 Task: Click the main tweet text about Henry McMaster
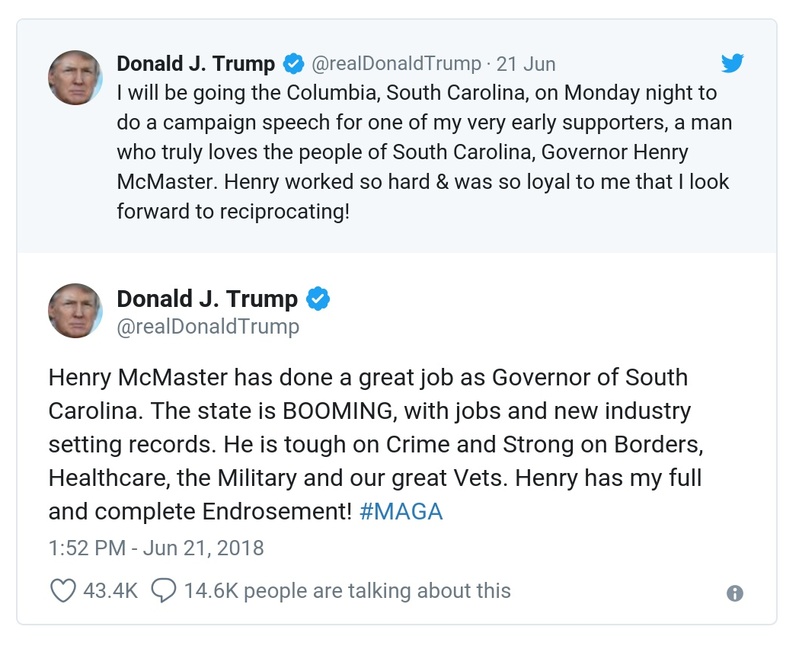tap(370, 445)
